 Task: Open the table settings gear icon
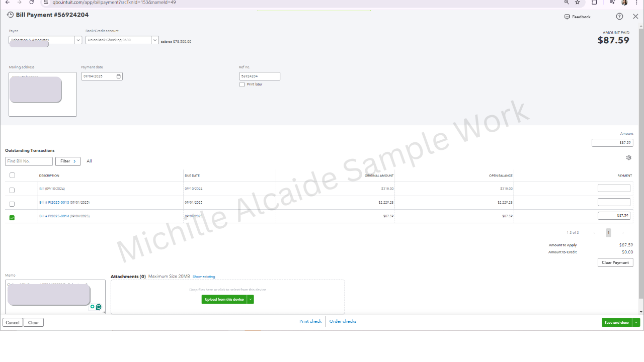click(629, 157)
